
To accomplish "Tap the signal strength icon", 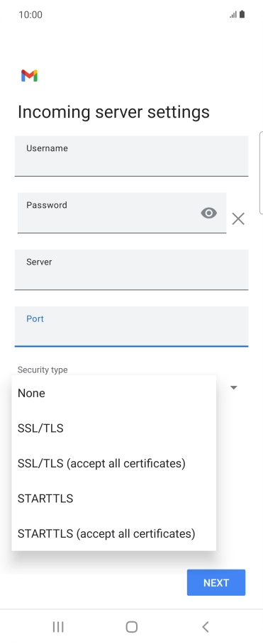I will pyautogui.click(x=233, y=15).
